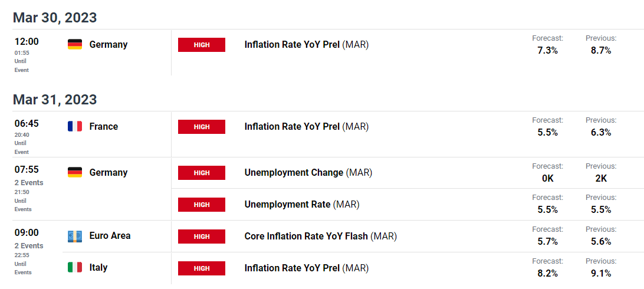Open France Inflation Rate YoY Prel event
This screenshot has width=644, height=289.
[307, 127]
